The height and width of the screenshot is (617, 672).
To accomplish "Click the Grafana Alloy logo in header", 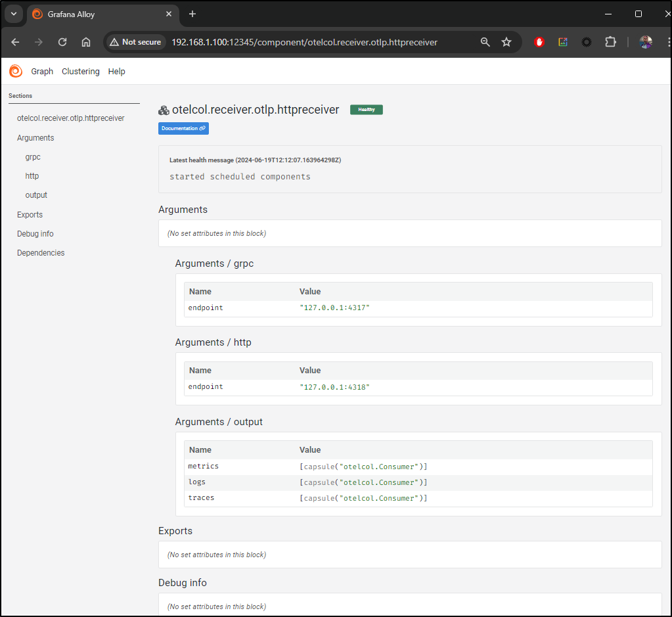I will [x=16, y=71].
